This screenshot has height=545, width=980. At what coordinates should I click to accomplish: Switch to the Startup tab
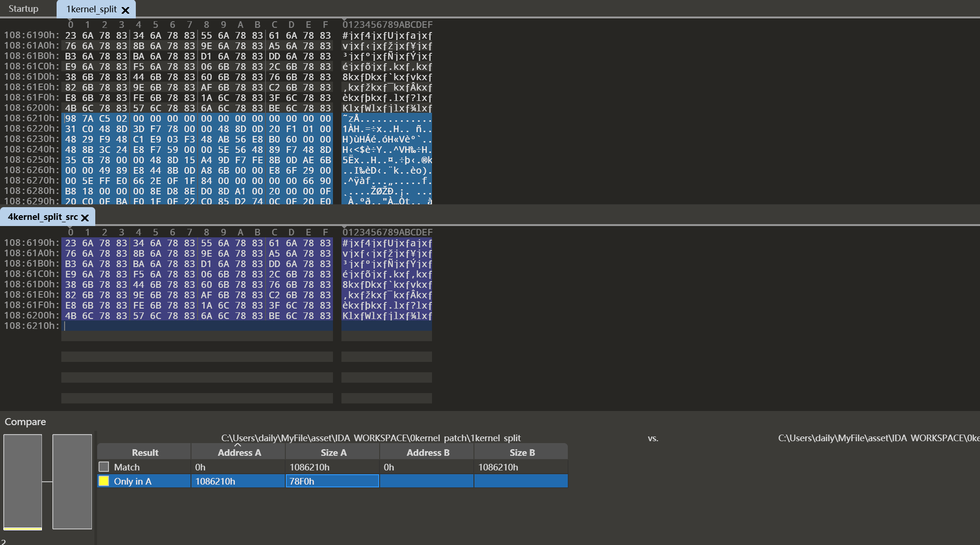tap(24, 9)
